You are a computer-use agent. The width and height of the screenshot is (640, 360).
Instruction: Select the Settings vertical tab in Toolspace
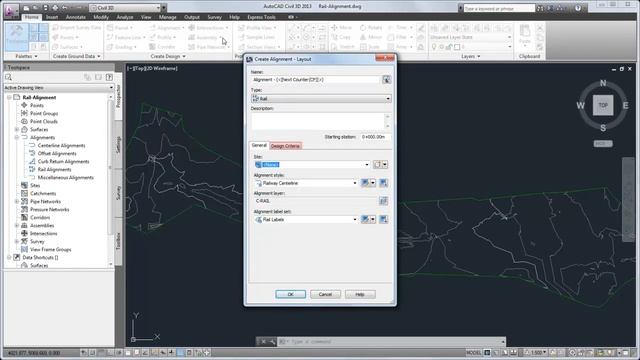tap(118, 144)
